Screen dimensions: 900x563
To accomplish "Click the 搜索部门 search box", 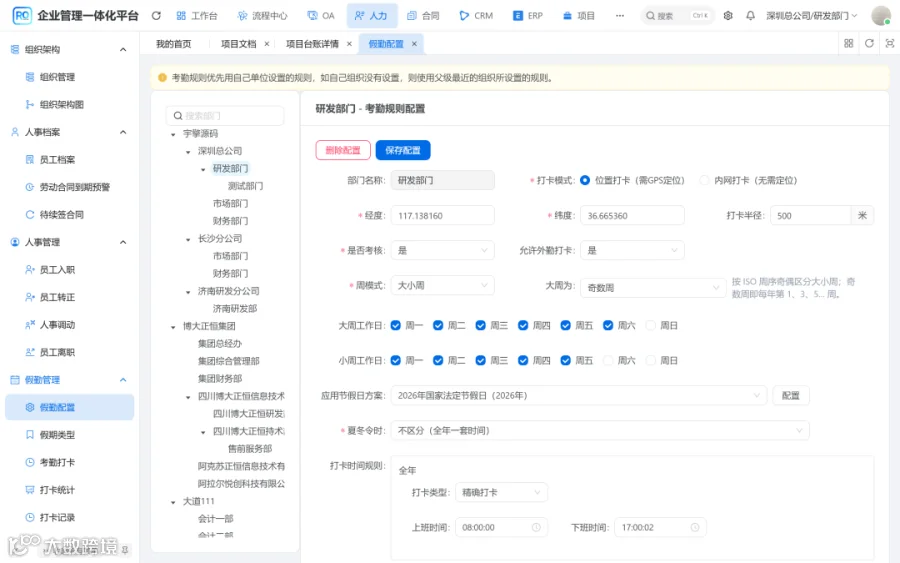I will 225,116.
